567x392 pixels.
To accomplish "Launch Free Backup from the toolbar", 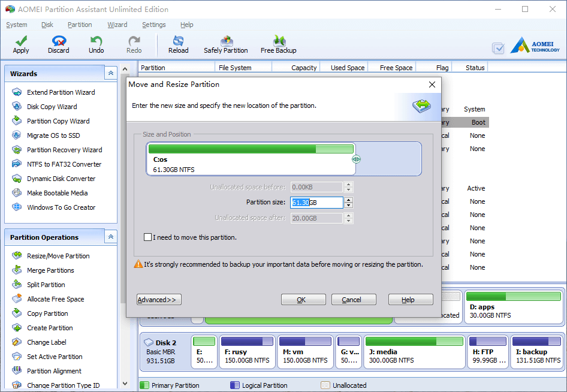I will 279,45.
